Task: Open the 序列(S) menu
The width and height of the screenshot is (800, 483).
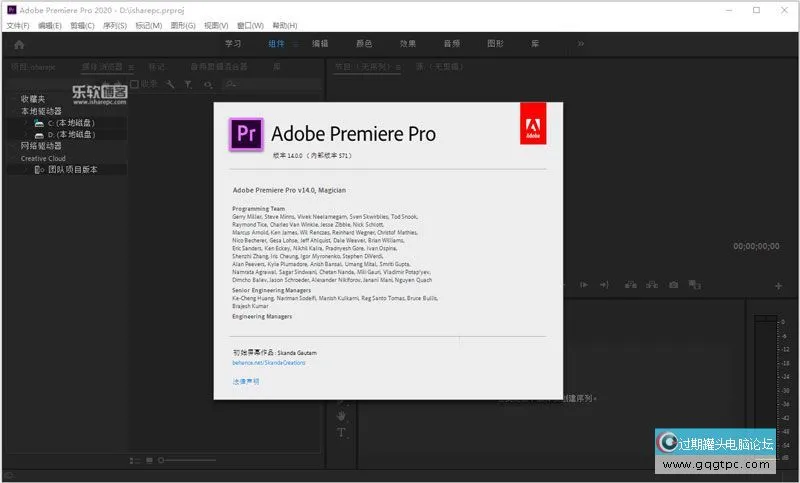Action: tap(115, 26)
